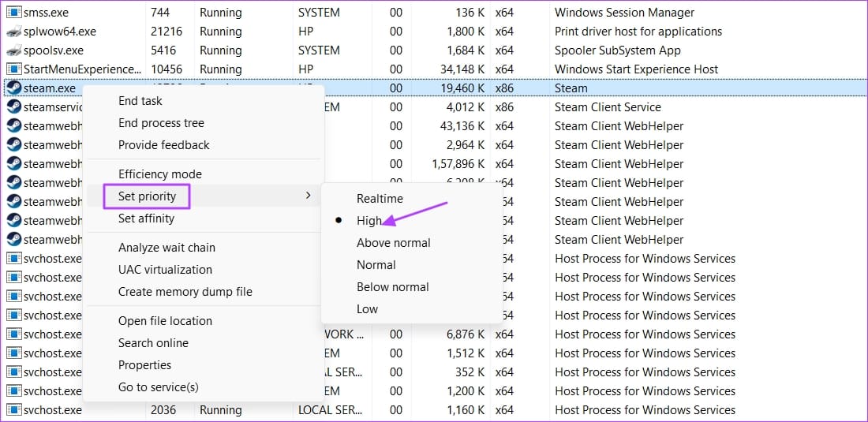Viewport: 868px width, 422px height.
Task: Click the svchost.exe icon in the 352 K row
Action: point(14,372)
